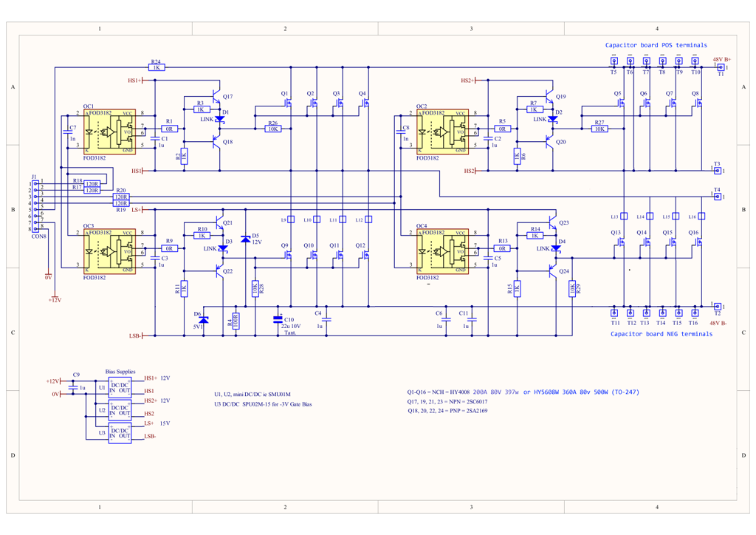Select the U3 DC/DC converter block
The height and width of the screenshot is (535, 756).
click(120, 433)
